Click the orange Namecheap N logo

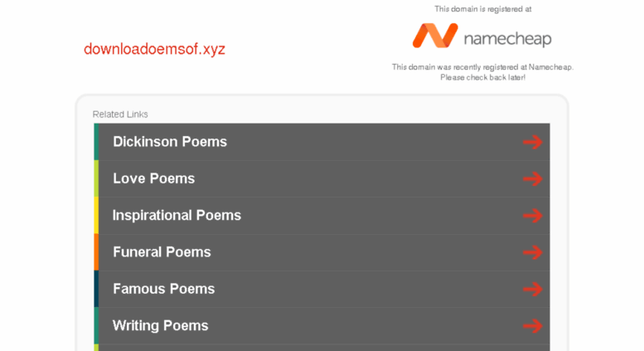(435, 36)
